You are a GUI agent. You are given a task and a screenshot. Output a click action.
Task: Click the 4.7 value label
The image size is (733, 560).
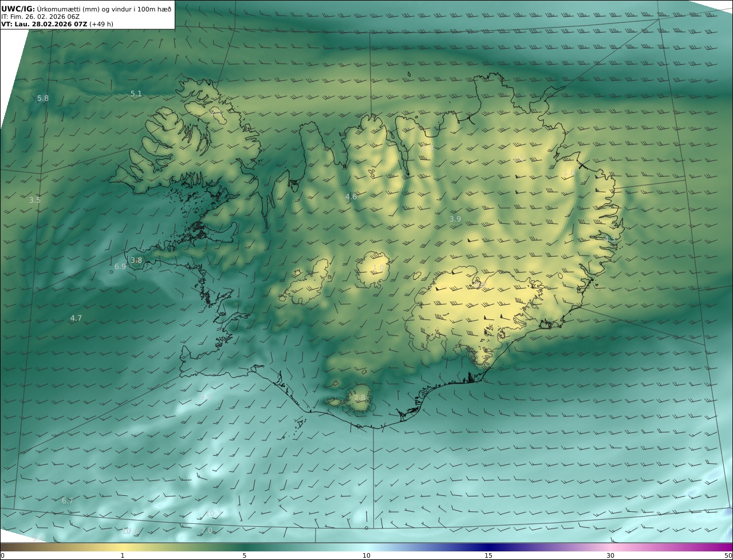(x=76, y=318)
